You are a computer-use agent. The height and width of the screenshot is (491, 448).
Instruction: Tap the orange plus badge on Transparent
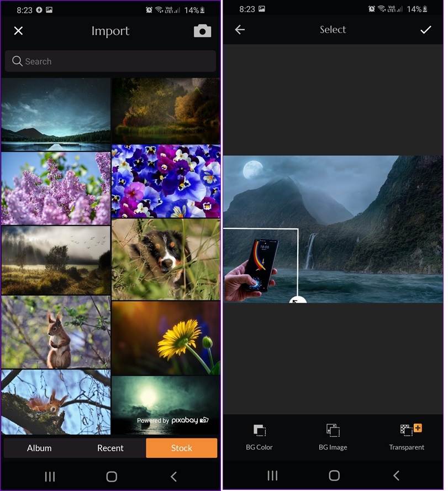click(418, 428)
